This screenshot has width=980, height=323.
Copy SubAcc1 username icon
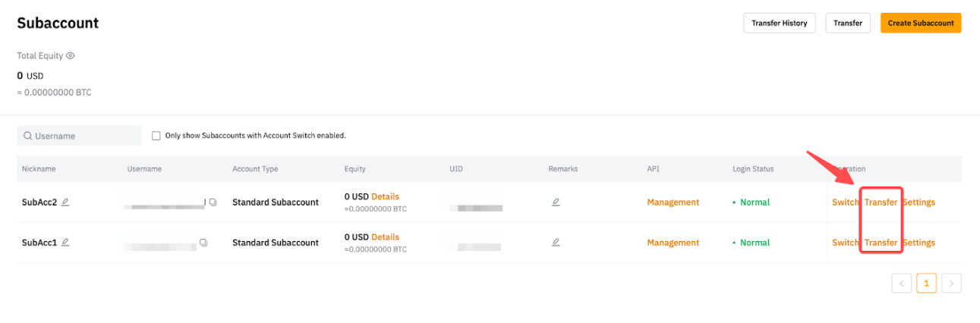pos(203,243)
